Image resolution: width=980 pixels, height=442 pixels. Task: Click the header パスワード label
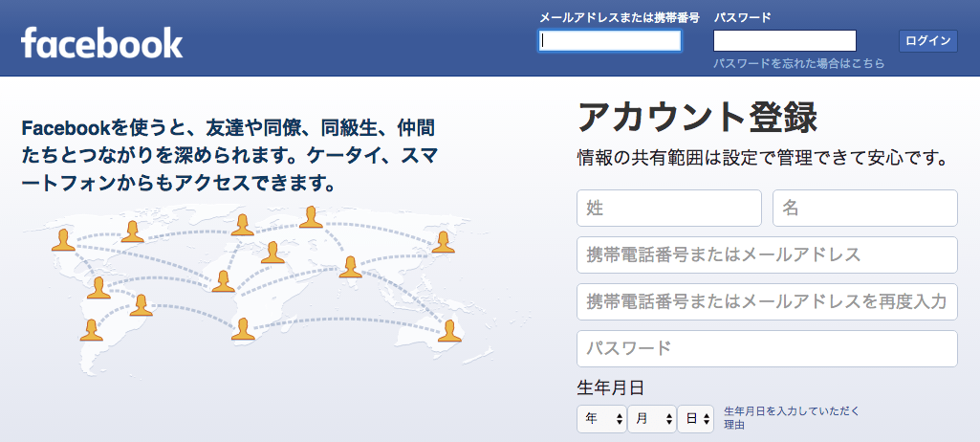coord(743,17)
